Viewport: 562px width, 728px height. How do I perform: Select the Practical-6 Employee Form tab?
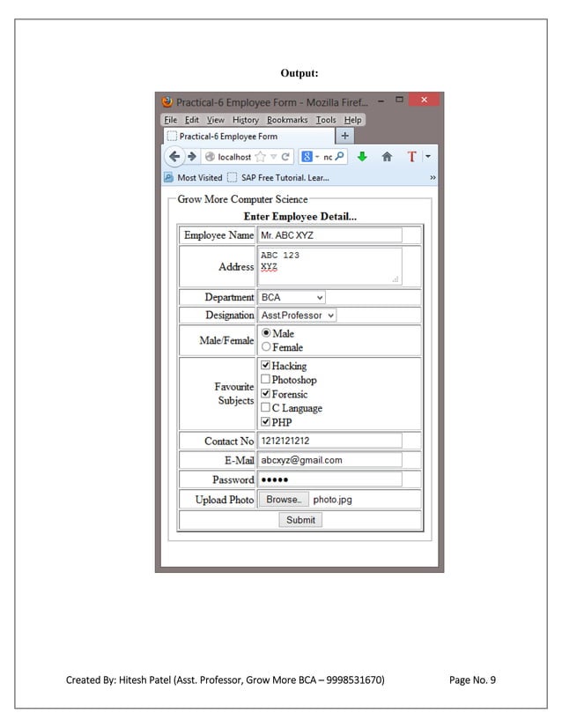coord(248,136)
